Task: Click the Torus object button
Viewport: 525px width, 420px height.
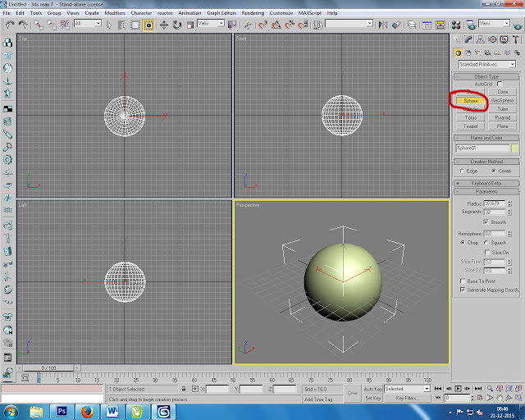Action: click(x=470, y=117)
